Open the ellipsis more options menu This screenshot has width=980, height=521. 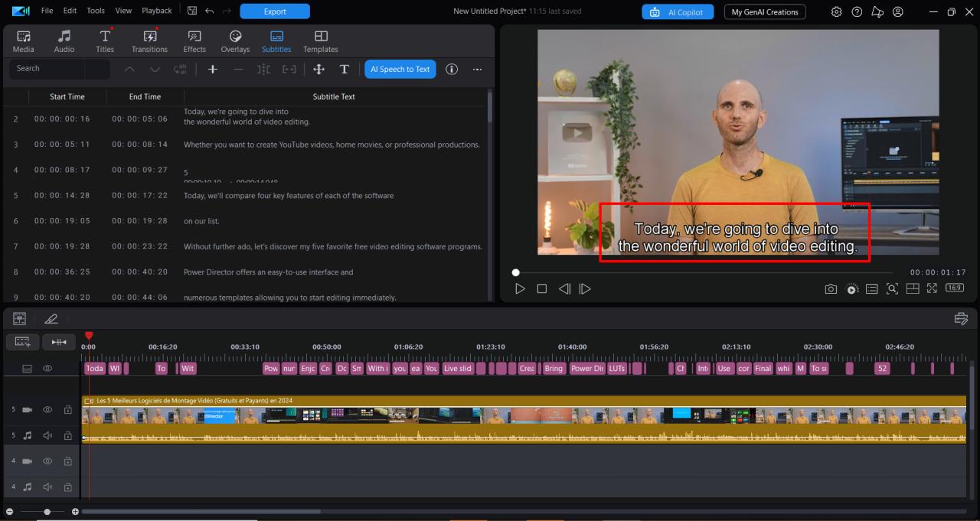[x=477, y=69]
